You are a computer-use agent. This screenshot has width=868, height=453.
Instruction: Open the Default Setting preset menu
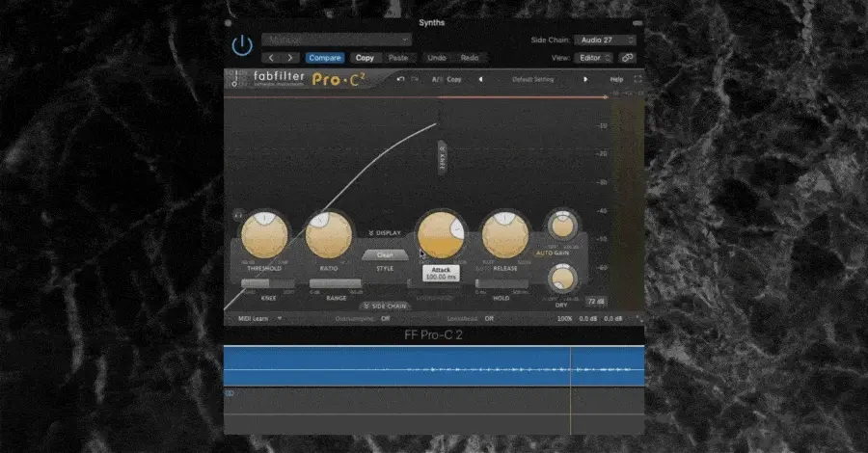pyautogui.click(x=532, y=80)
